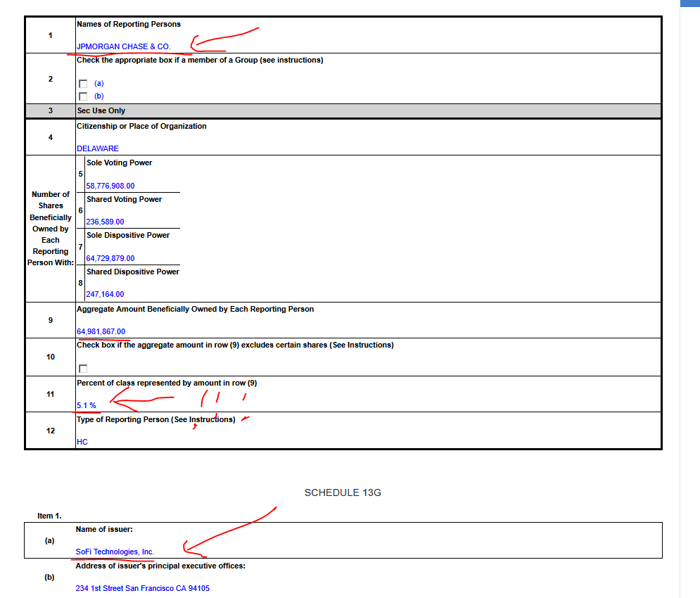The width and height of the screenshot is (700, 598).
Task: Select the DELAWARE citizenship value
Action: (x=98, y=148)
